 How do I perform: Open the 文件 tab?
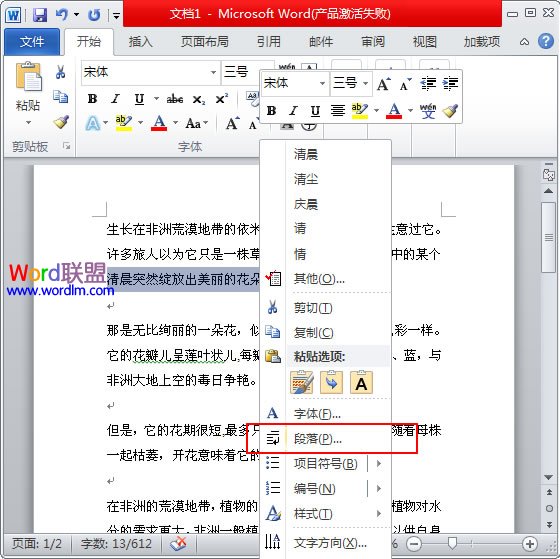pos(32,42)
